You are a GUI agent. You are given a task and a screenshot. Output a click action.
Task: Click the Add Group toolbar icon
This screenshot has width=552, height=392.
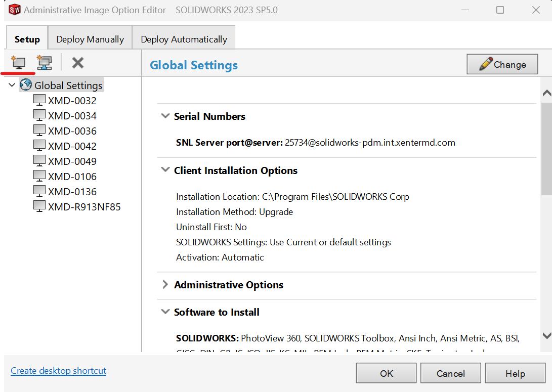[x=45, y=63]
